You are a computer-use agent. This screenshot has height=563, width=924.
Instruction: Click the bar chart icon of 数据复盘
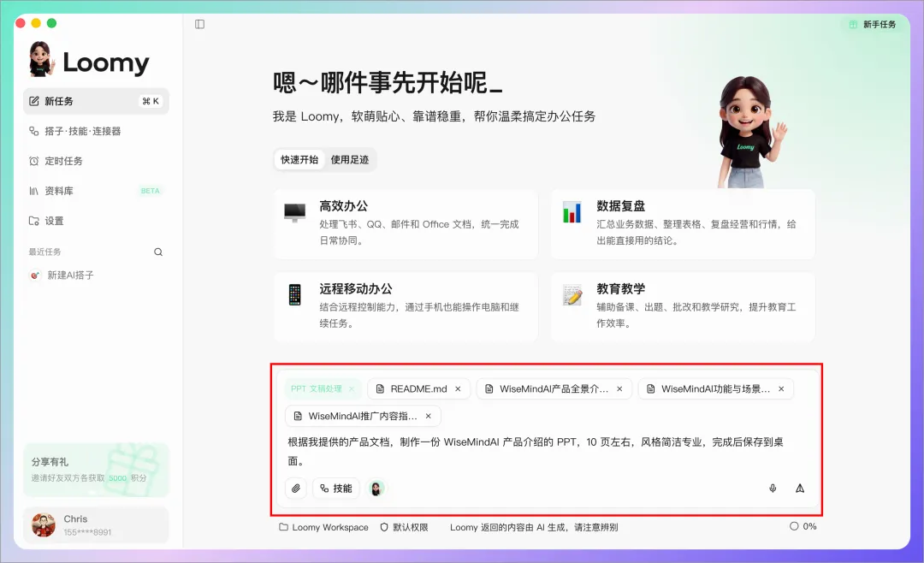coord(572,212)
